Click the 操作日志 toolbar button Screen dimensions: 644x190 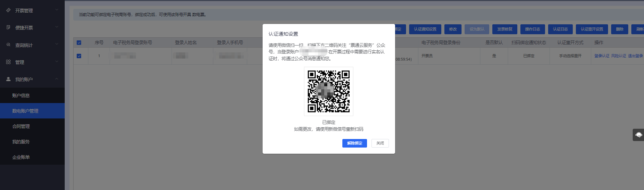(532, 29)
